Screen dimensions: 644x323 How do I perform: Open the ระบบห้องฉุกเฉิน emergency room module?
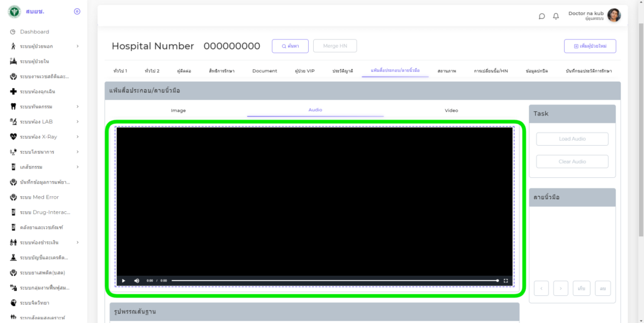(x=43, y=91)
